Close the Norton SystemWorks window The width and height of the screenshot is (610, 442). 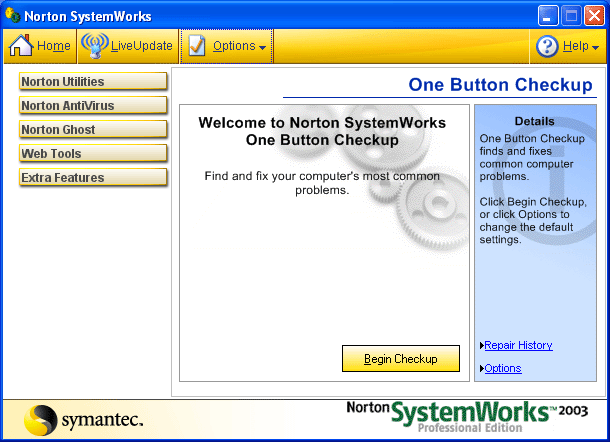point(593,15)
